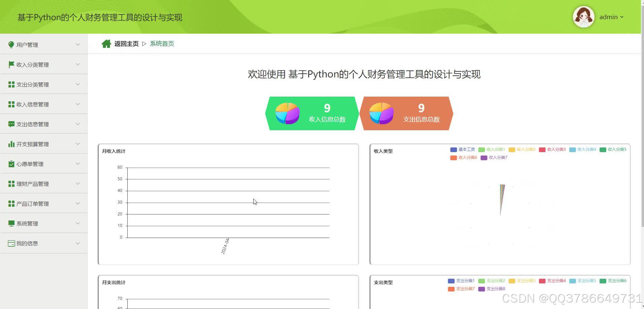This screenshot has width=644, height=309.
Task: Select the checklist icon beside 心愿单管理
Action: pos(10,164)
